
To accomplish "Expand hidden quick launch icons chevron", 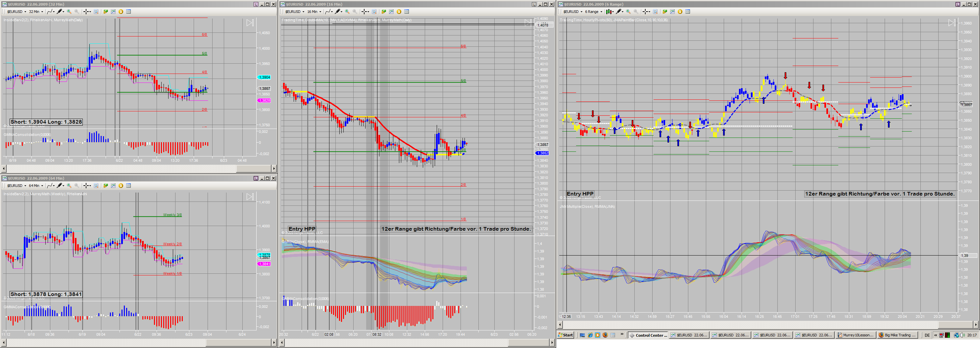I will pos(622,334).
